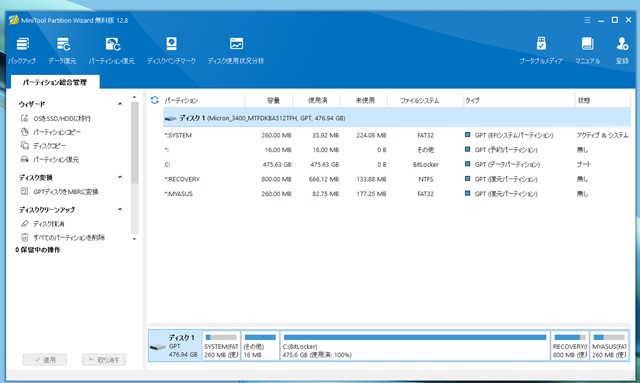Sort by the 状態 column header
640x383 pixels.
[603, 100]
